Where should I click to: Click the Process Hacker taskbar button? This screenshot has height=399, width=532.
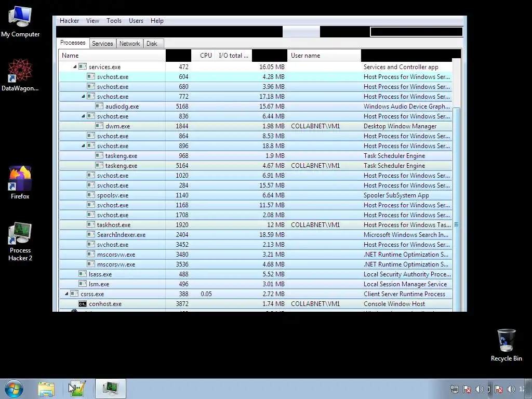(x=111, y=389)
